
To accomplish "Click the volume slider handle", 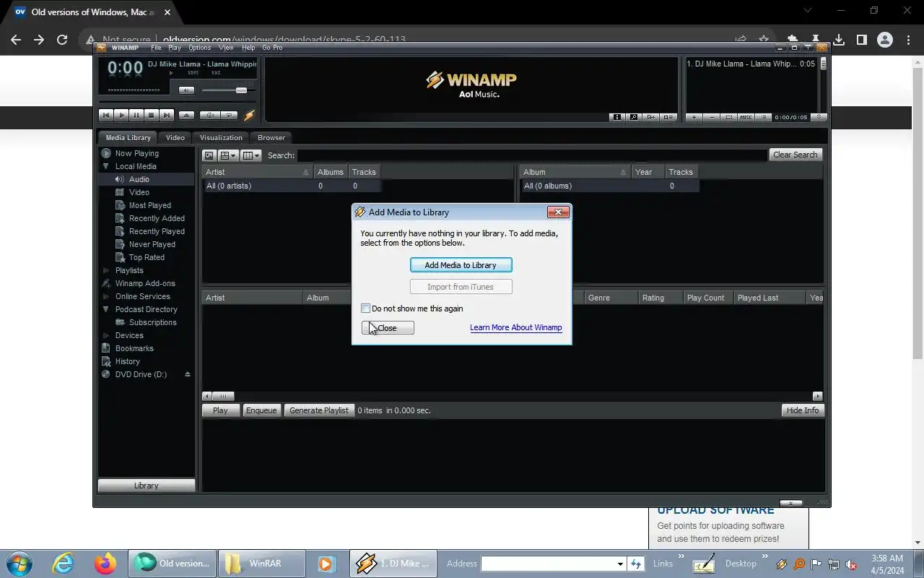I will pos(241,90).
